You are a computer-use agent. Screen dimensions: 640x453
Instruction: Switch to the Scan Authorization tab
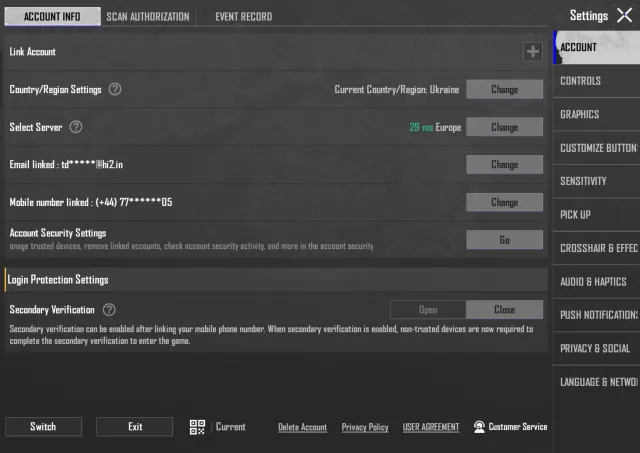coord(148,16)
